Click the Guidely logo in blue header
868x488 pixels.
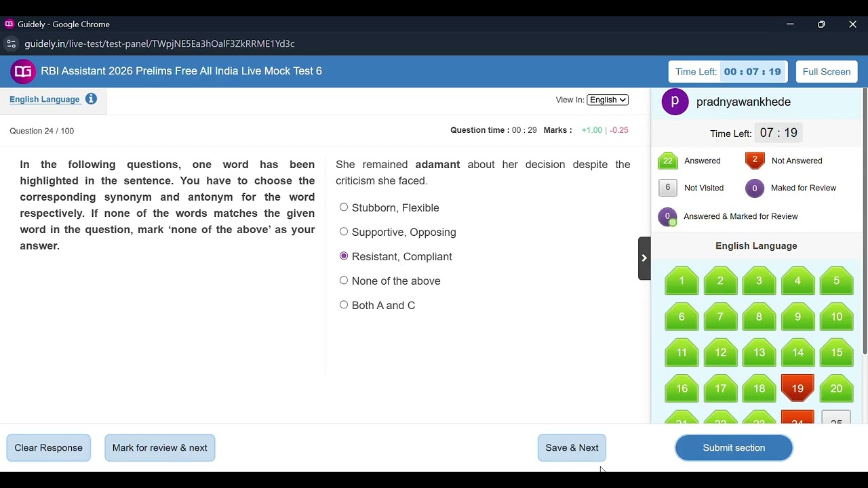click(x=23, y=71)
